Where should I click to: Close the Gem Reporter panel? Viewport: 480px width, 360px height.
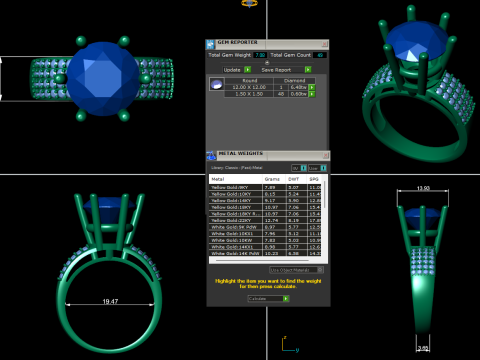[325, 44]
